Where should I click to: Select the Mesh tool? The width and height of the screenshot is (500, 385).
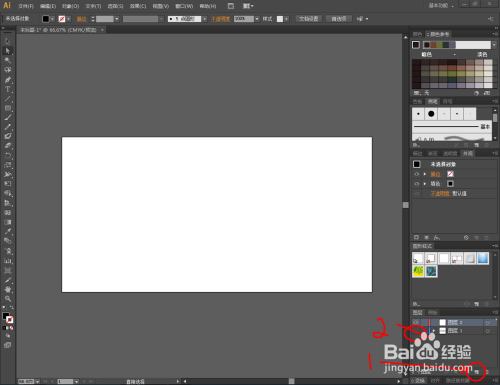tap(7, 213)
